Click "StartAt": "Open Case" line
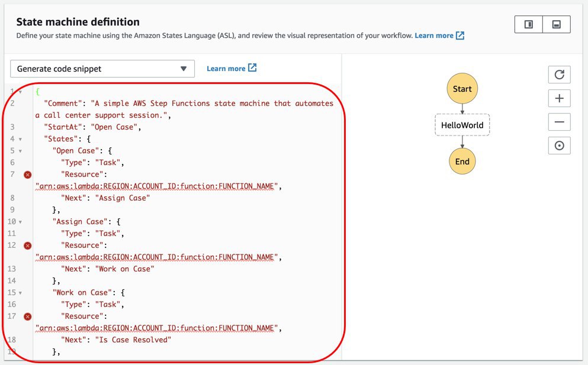588x365 pixels. click(92, 127)
